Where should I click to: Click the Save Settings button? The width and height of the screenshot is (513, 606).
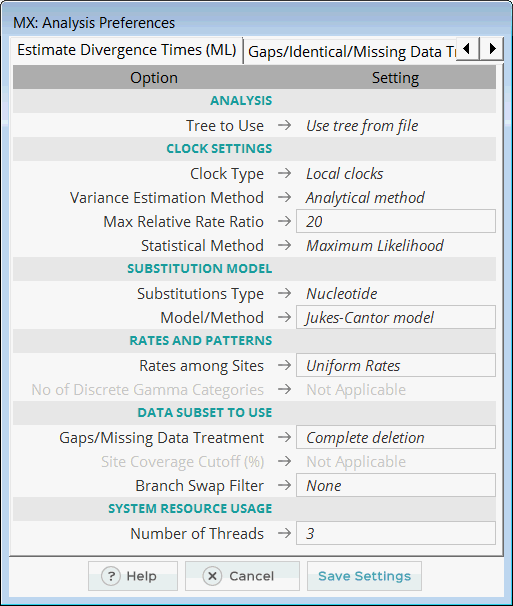364,576
